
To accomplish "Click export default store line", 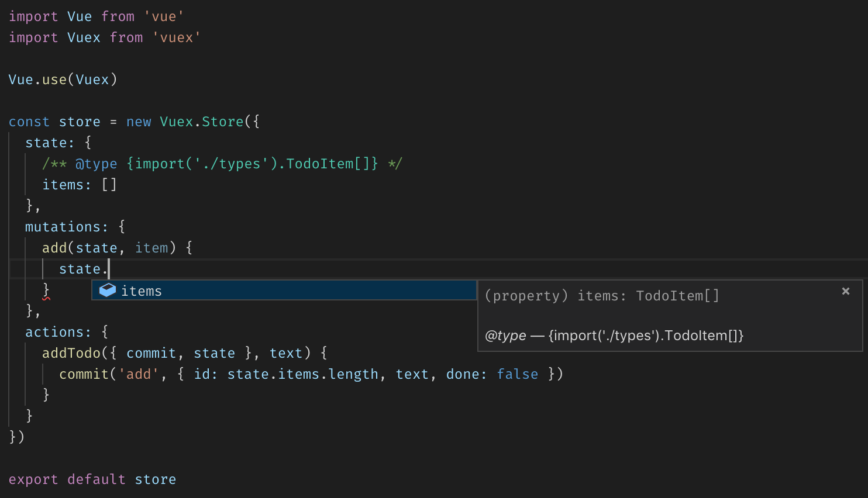I will coord(92,479).
